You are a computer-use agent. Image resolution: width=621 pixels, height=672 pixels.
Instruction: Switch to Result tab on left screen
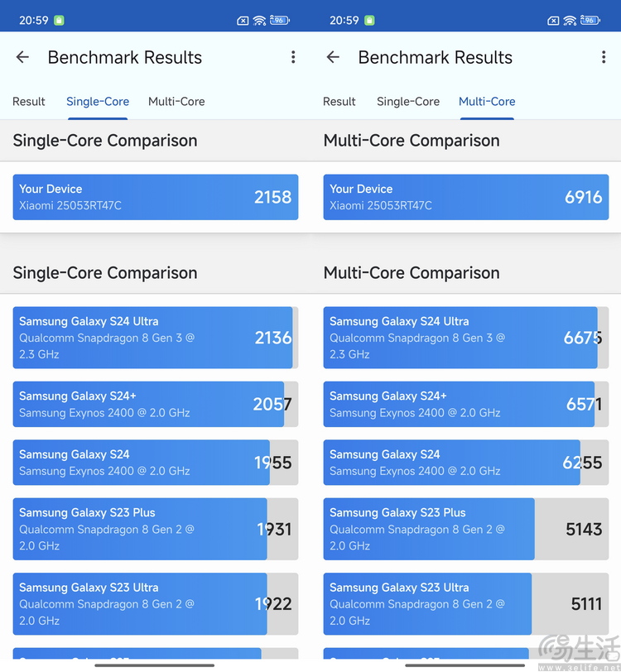pos(29,102)
